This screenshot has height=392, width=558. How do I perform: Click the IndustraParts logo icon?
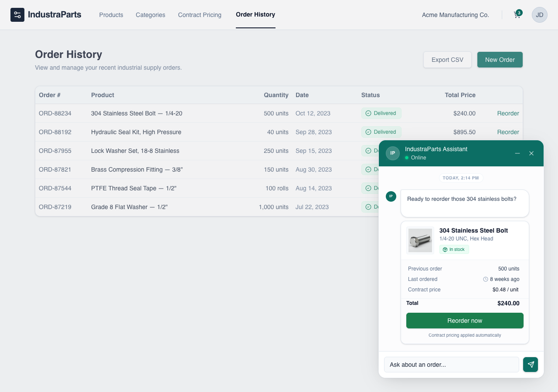pos(17,15)
